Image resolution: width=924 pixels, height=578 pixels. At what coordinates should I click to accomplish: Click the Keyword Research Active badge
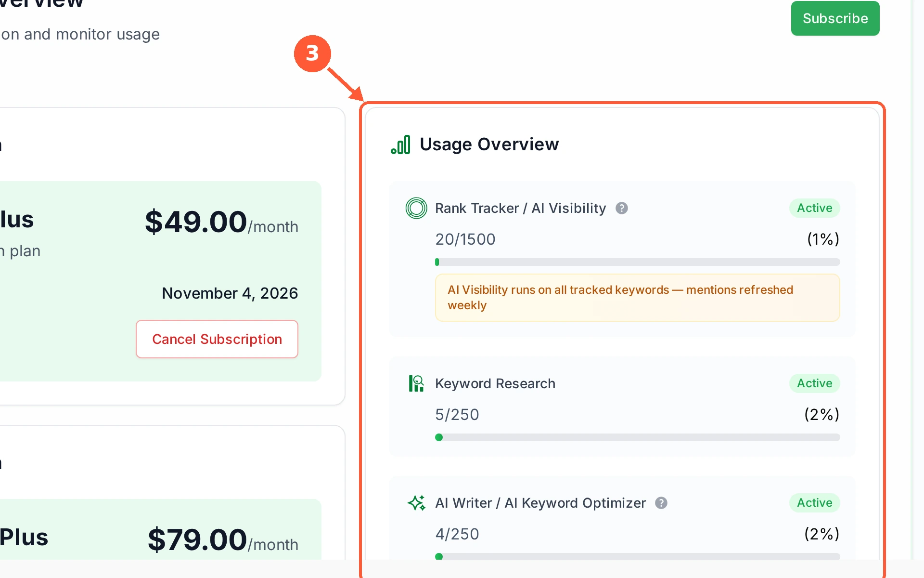click(x=815, y=383)
